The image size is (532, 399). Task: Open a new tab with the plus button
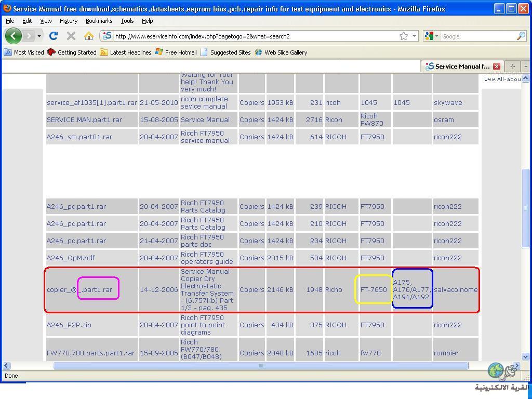[513, 66]
